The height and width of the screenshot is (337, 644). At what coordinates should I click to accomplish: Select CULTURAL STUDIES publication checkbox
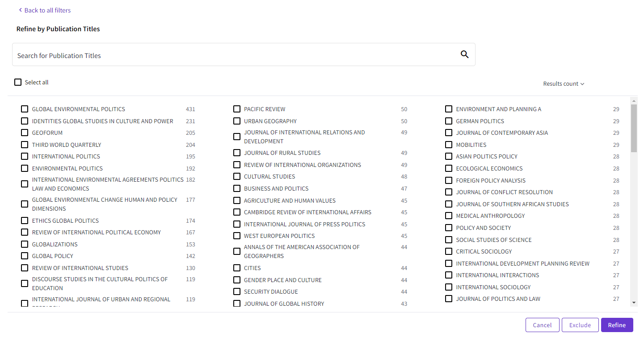237,176
